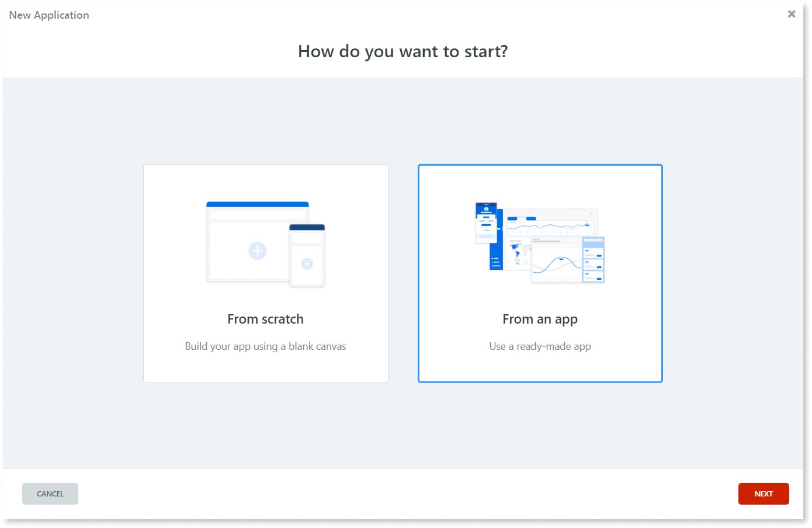Click the CANCEL button
This screenshot has height=528, width=812.
pos(50,494)
